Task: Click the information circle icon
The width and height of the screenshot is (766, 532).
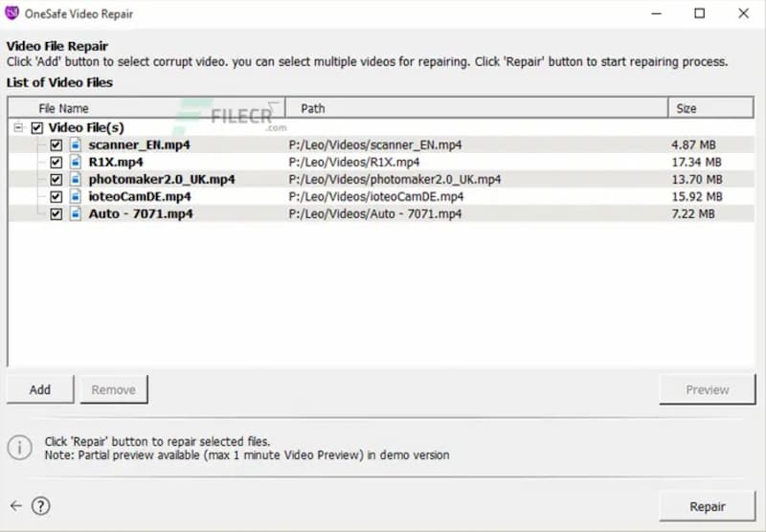Action: pos(19,448)
